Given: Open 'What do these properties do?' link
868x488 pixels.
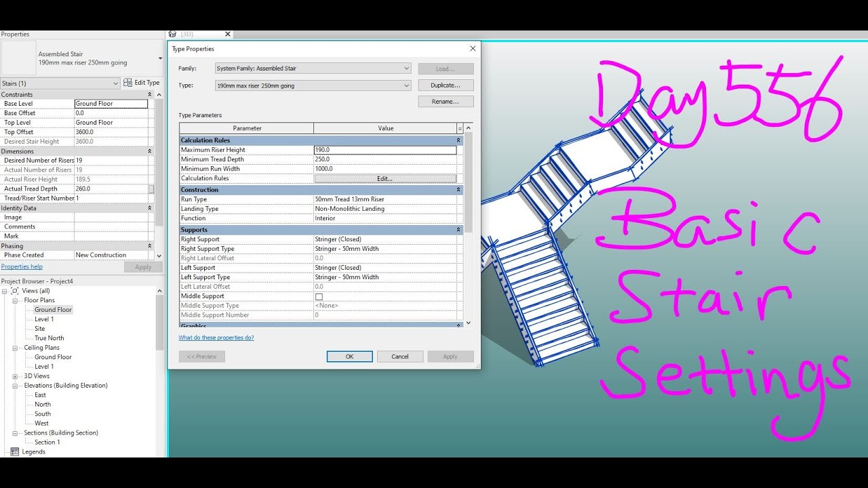Looking at the screenshot, I should tap(216, 338).
